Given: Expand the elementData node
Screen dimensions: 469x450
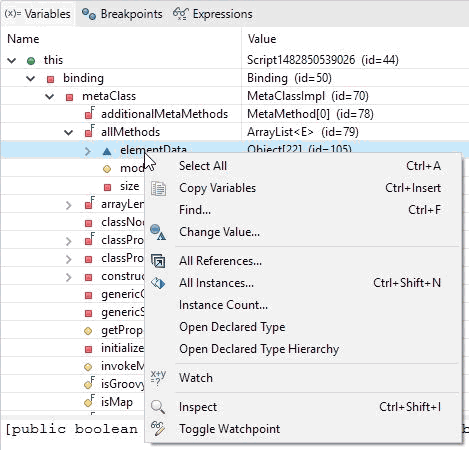Looking at the screenshot, I should point(88,151).
